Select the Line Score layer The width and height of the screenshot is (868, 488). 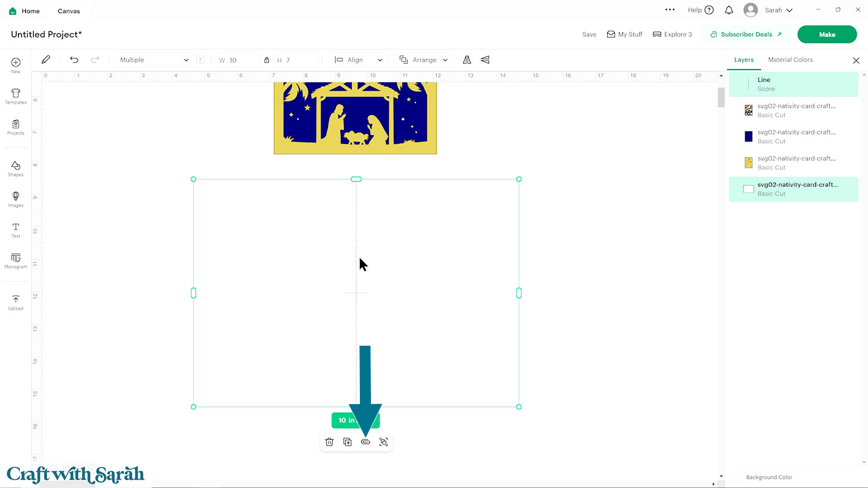(x=793, y=84)
